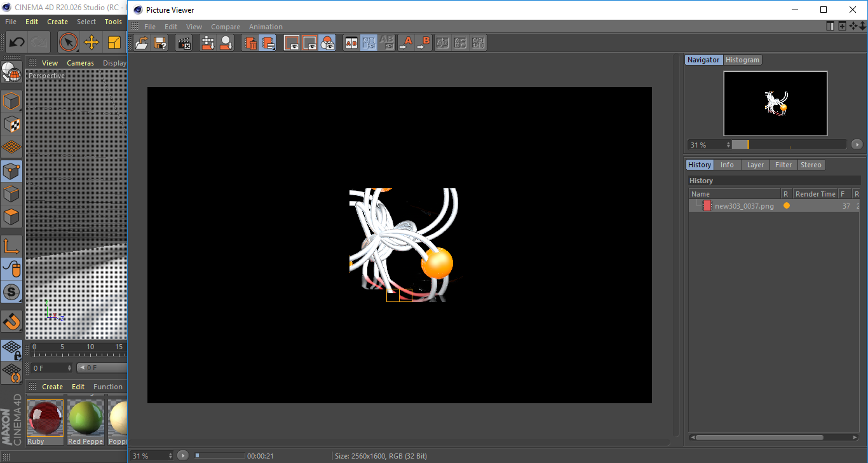Open the Filter tab
The width and height of the screenshot is (868, 463).
click(x=783, y=165)
